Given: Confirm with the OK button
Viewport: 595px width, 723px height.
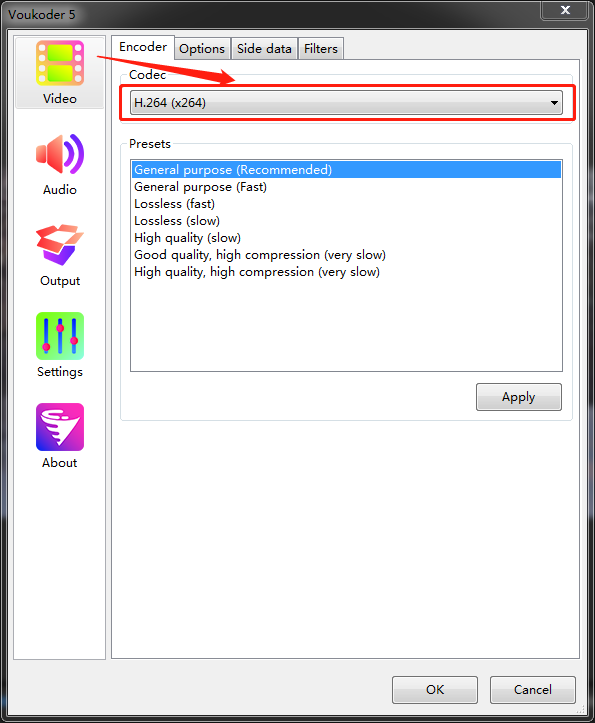Looking at the screenshot, I should coord(435,690).
